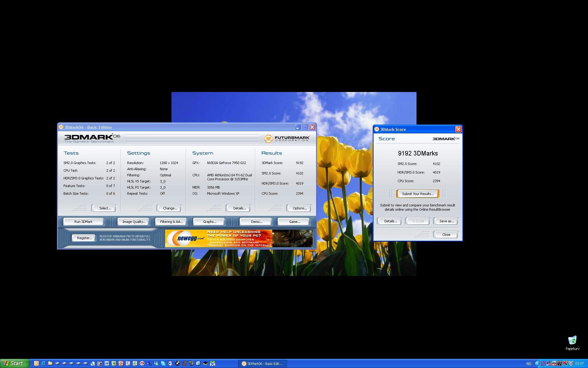
Task: Click the Run 3DMark button
Action: point(83,222)
